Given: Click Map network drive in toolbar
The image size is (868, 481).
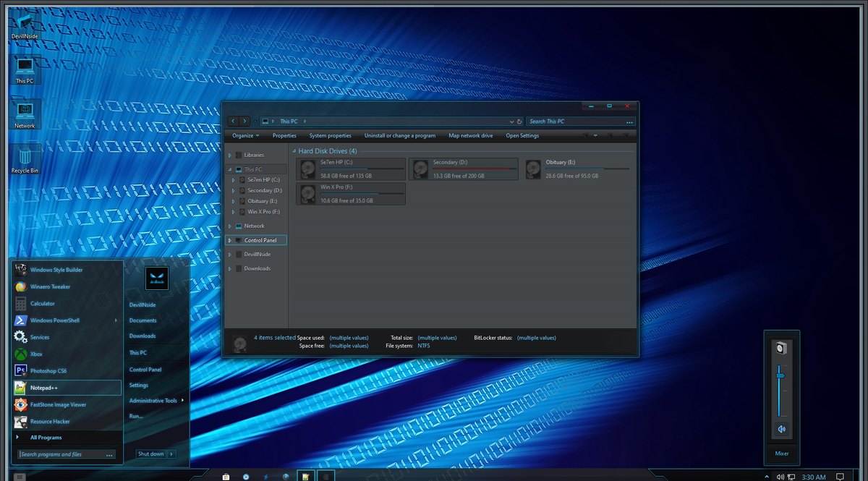Looking at the screenshot, I should click(471, 135).
